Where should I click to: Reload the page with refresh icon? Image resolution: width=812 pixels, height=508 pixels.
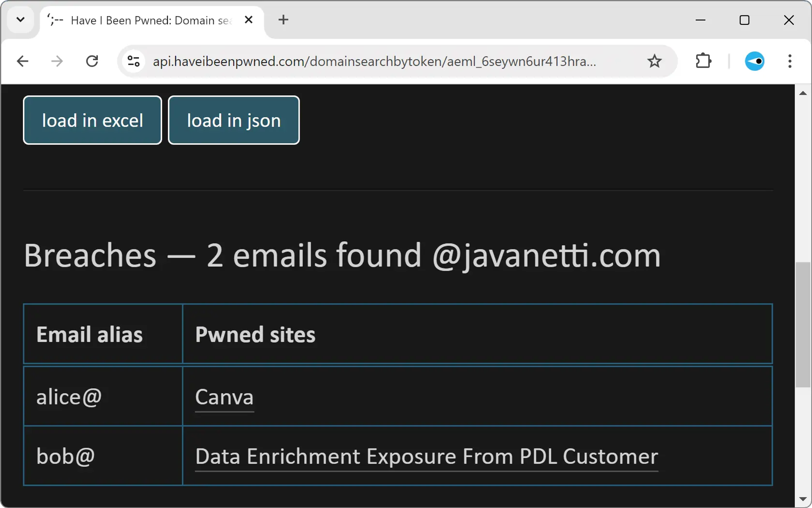[92, 61]
